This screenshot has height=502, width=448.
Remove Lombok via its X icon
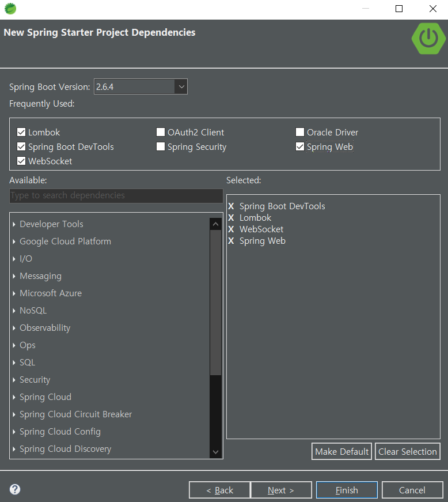point(231,218)
